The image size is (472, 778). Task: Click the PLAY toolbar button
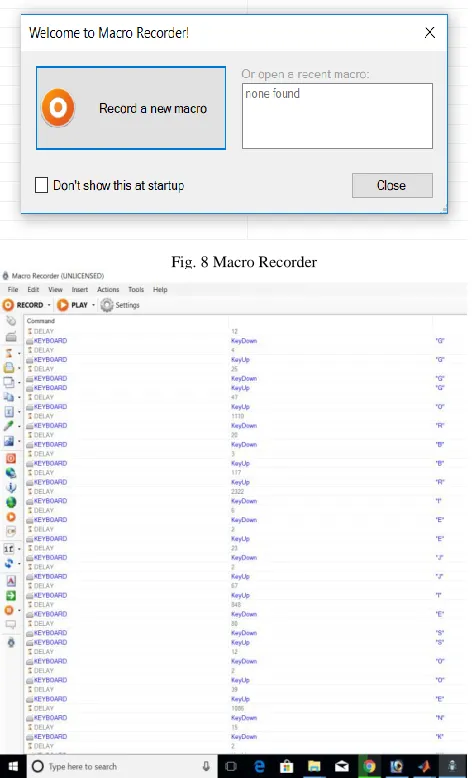(72, 305)
